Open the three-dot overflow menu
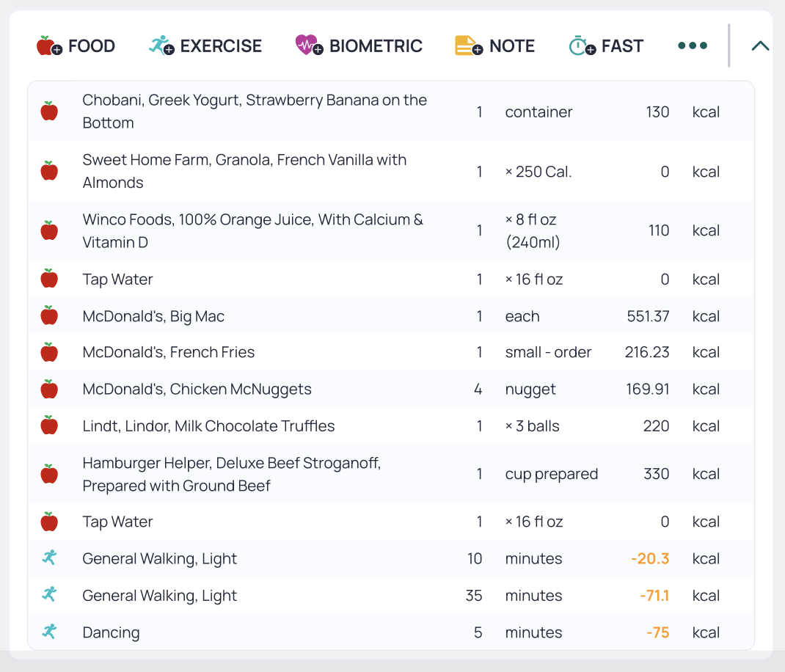The height and width of the screenshot is (672, 785). point(693,45)
